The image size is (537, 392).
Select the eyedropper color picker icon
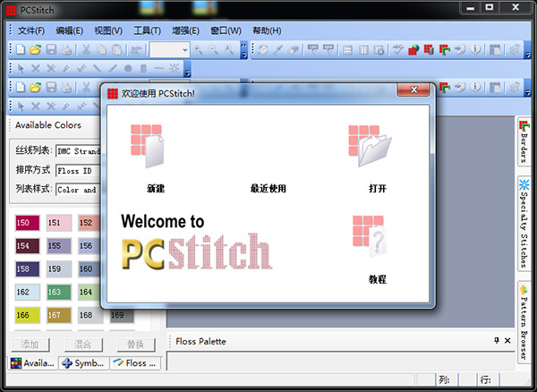click(278, 50)
